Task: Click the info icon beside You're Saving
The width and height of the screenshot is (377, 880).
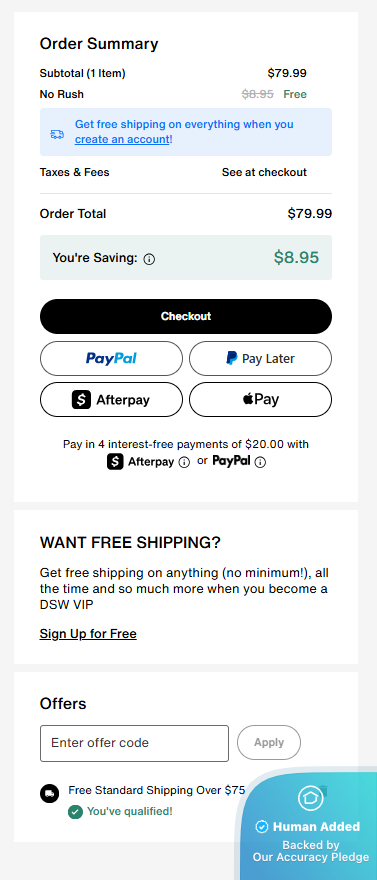Action: [149, 259]
